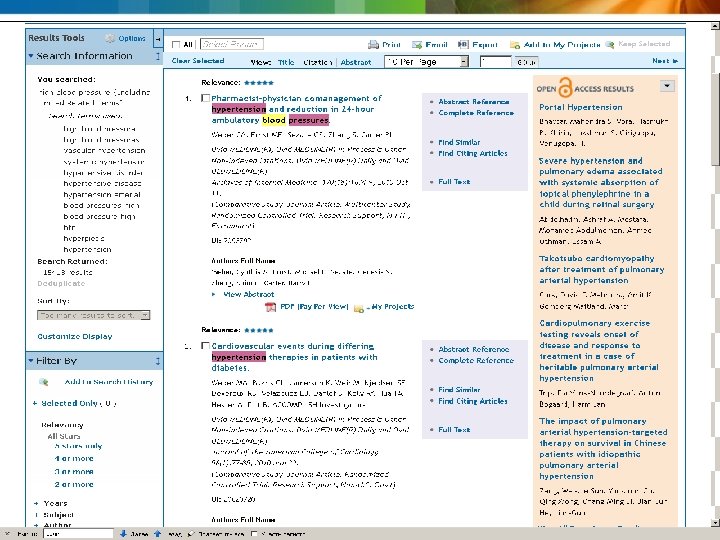The width and height of the screenshot is (720, 540).
Task: Close the find bar with the X icon
Action: tap(7, 534)
